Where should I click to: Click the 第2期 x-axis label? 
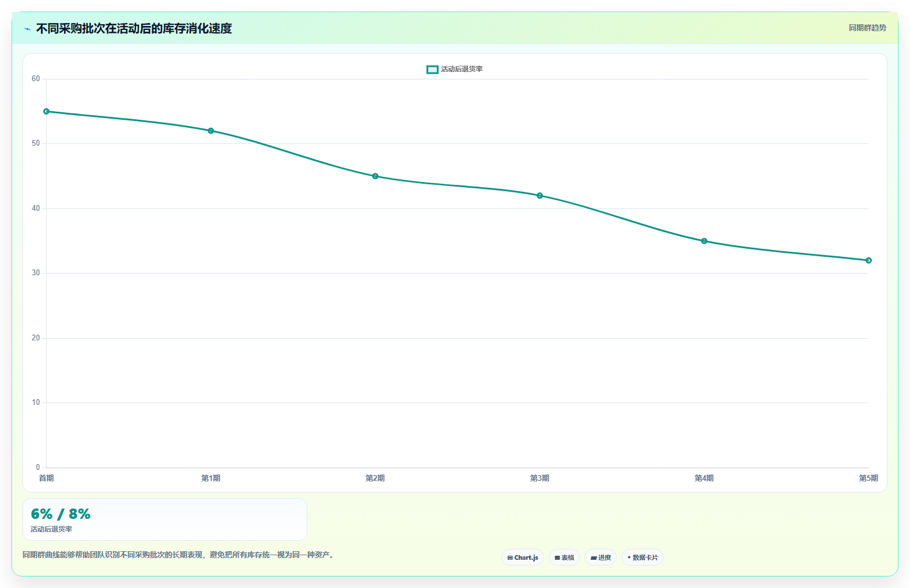pyautogui.click(x=375, y=478)
